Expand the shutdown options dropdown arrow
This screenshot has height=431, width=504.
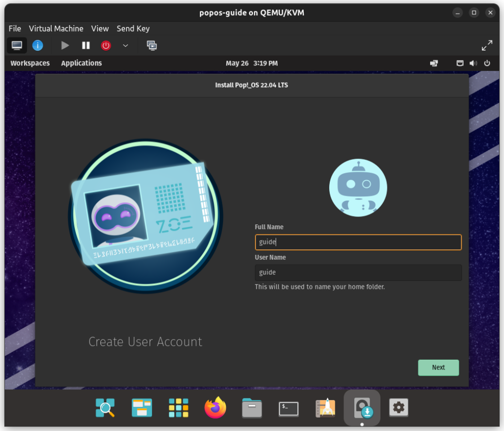(126, 45)
